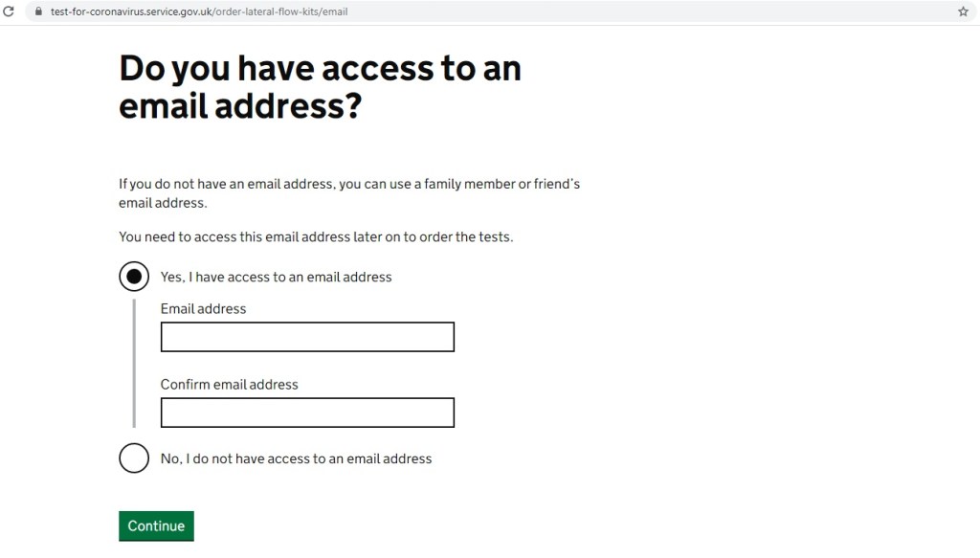Click the 'Confirm email address' field label

(229, 384)
